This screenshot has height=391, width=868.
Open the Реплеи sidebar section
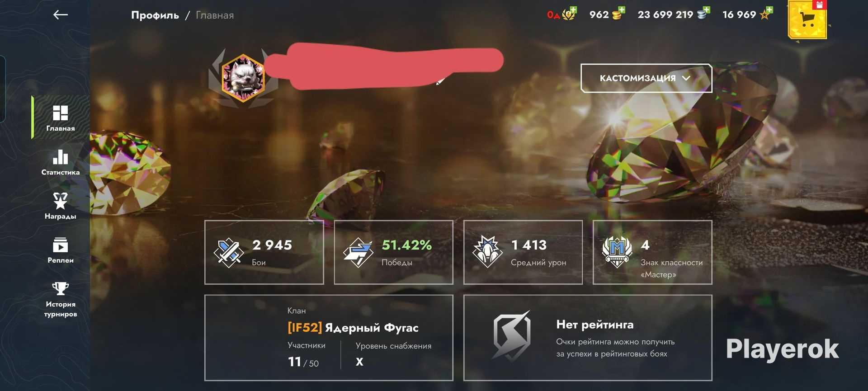point(60,250)
